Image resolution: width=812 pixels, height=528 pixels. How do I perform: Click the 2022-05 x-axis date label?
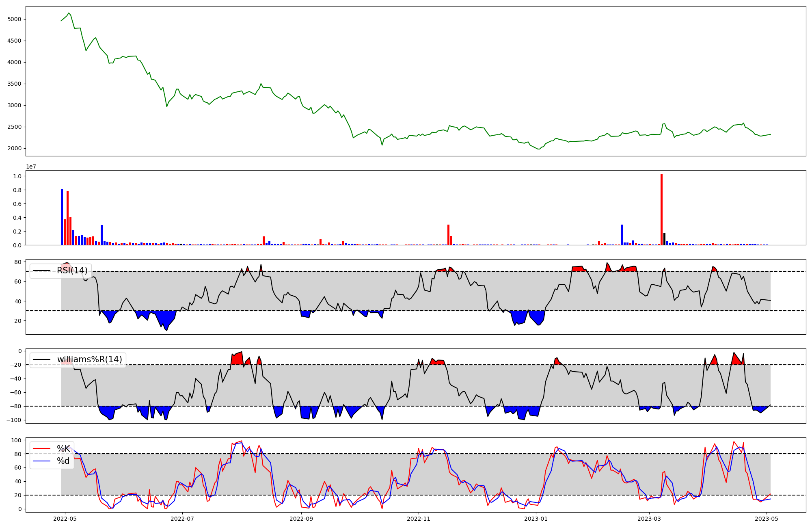click(65, 519)
